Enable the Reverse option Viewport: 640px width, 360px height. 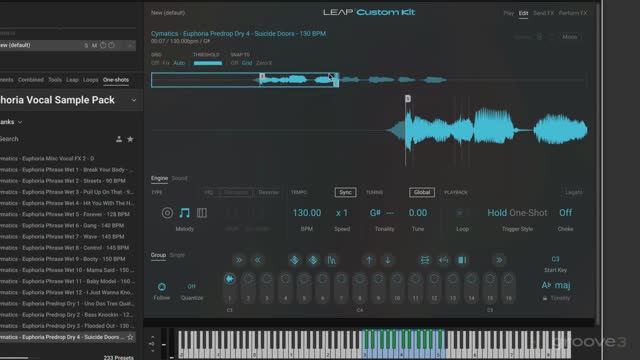click(269, 192)
